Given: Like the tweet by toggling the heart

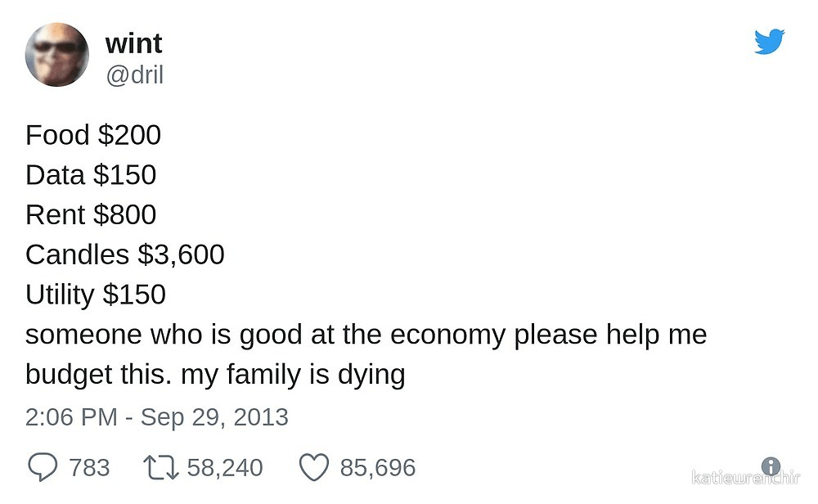Looking at the screenshot, I should tap(313, 466).
